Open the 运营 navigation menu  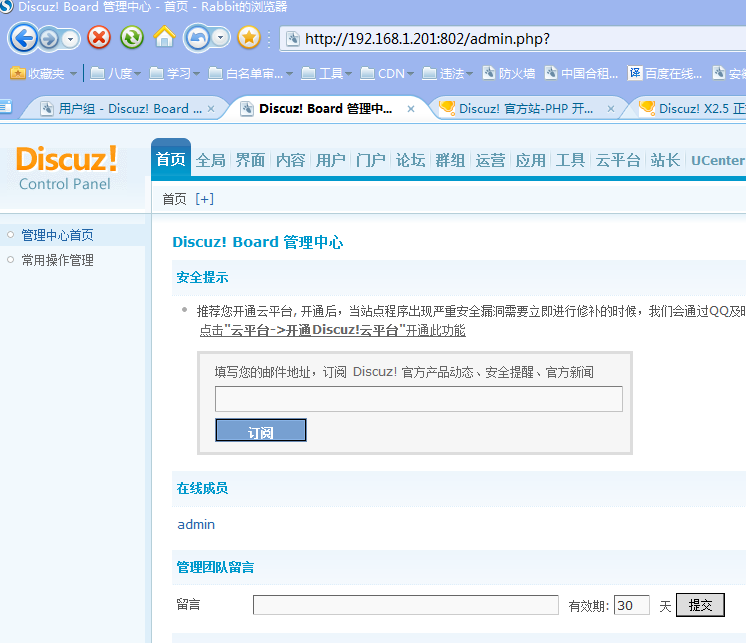tap(491, 160)
